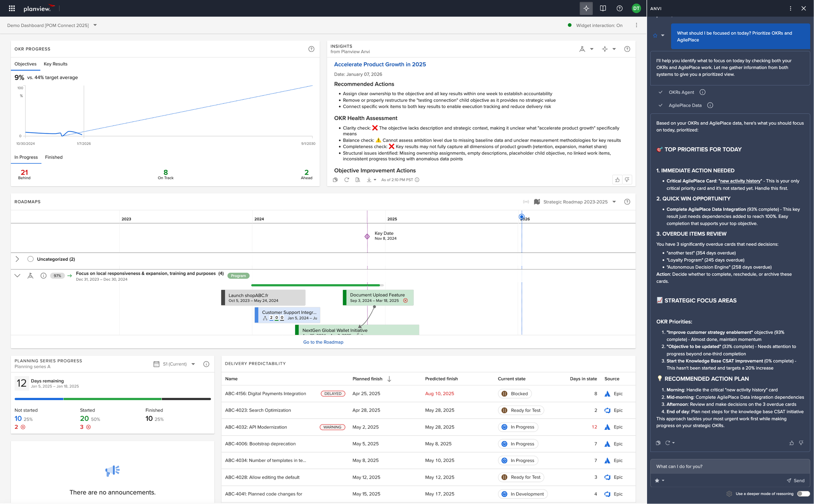Select the Uncategorized roadmap radio circle
Viewport: 814px width, 504px height.
pyautogui.click(x=30, y=259)
